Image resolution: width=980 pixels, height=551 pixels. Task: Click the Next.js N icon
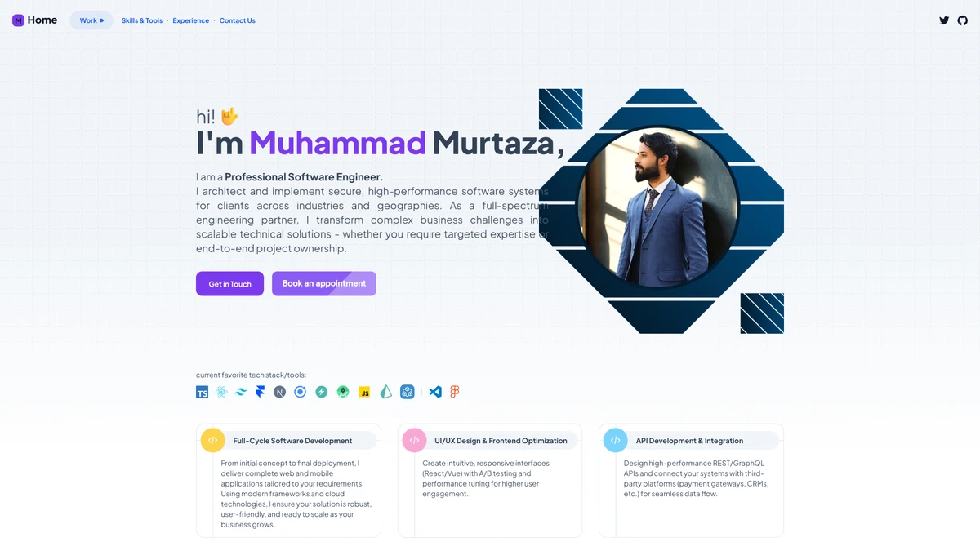point(280,393)
